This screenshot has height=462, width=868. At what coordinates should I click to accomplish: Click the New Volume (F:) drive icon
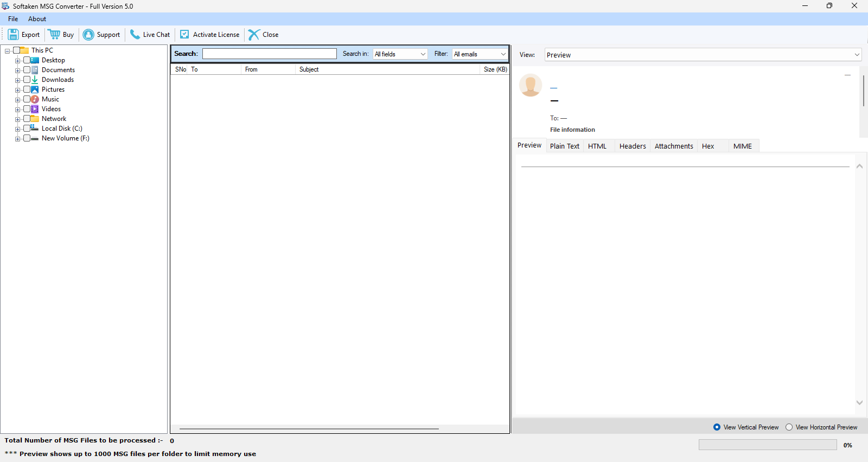point(35,138)
